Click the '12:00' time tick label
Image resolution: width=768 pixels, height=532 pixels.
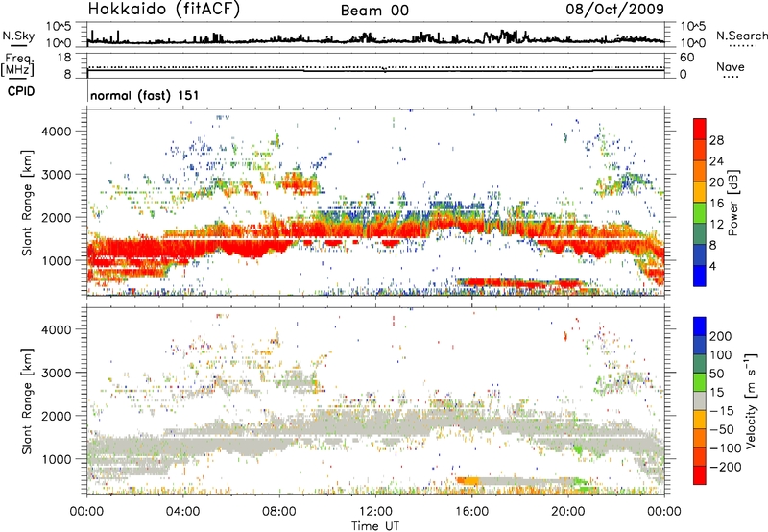coord(375,512)
